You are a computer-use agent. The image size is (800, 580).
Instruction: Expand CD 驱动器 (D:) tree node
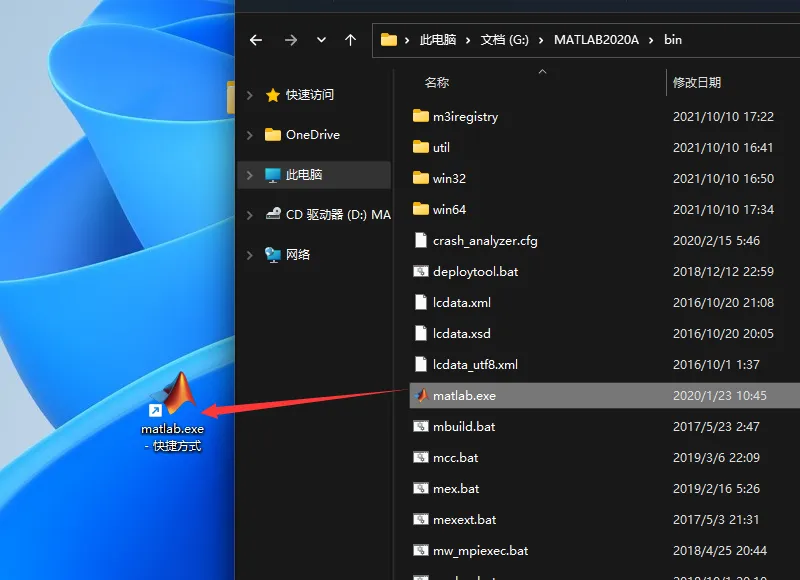(249, 215)
